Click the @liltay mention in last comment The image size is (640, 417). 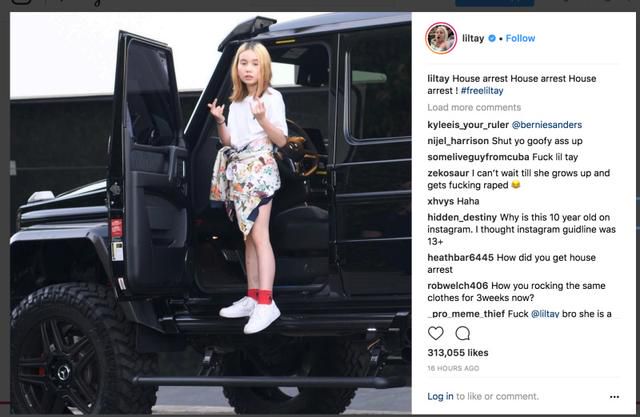click(x=545, y=314)
